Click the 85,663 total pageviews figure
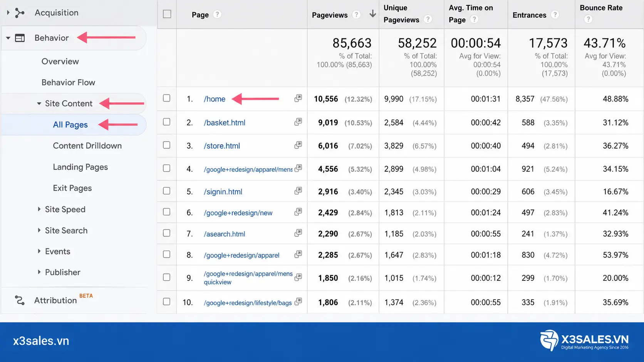 pos(352,43)
